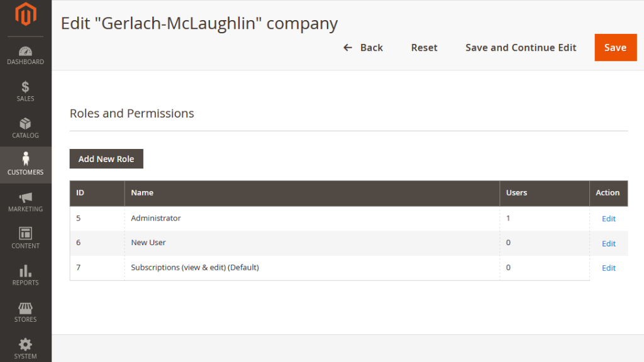
Task: Go back using the Back arrow
Action: tap(363, 48)
